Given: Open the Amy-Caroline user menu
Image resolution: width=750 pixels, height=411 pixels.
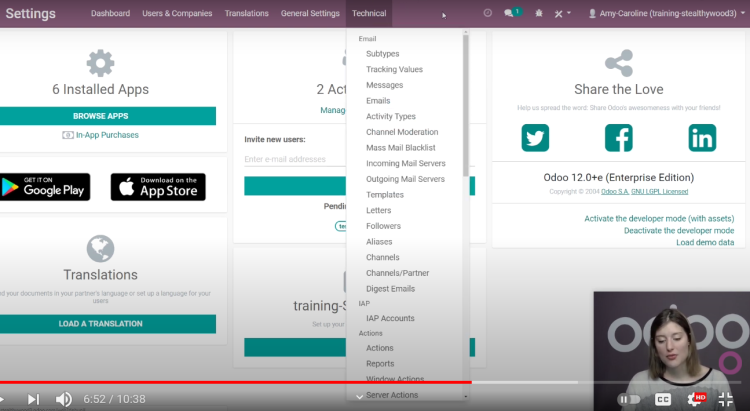Looking at the screenshot, I should pyautogui.click(x=666, y=13).
